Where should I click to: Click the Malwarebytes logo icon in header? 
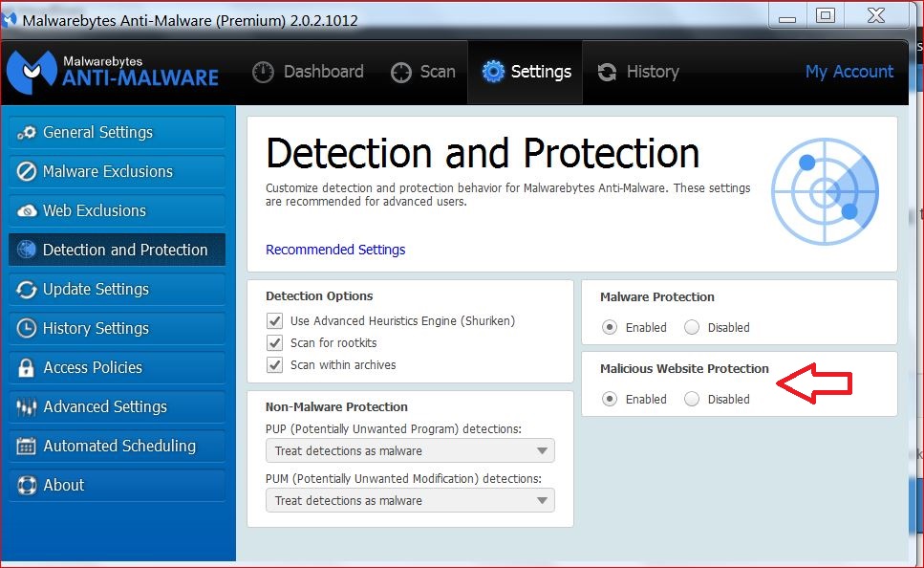pyautogui.click(x=32, y=72)
